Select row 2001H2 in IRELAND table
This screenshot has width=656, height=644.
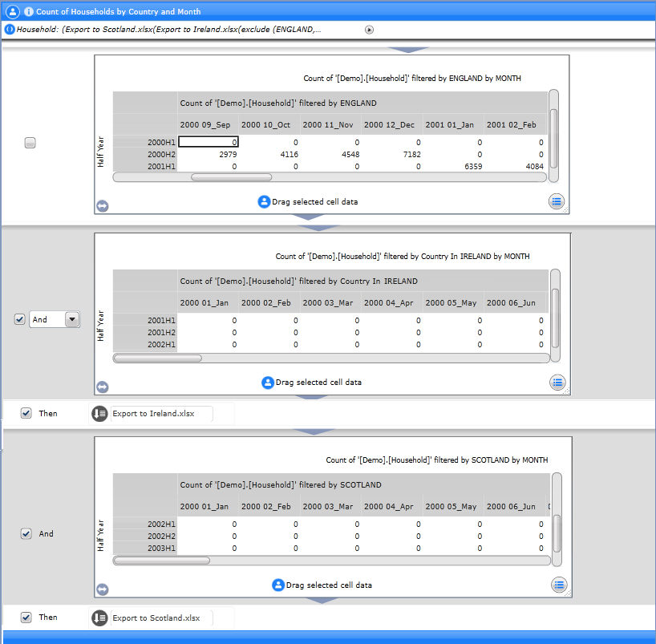click(x=145, y=333)
